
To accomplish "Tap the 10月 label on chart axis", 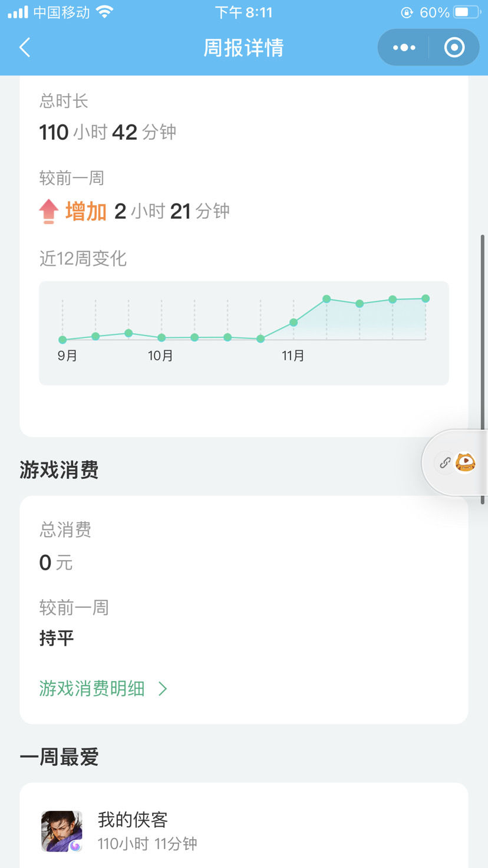I will point(160,356).
